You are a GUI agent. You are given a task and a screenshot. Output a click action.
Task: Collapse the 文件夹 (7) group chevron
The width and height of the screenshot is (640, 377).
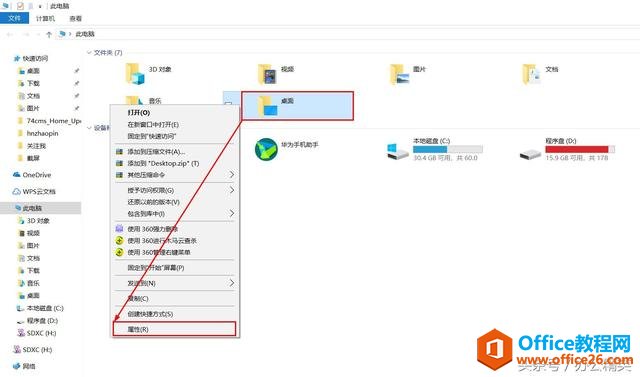click(89, 53)
